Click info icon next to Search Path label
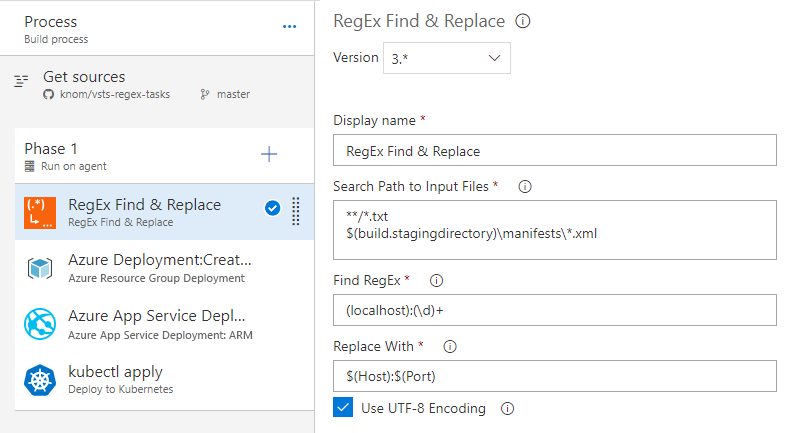792x433 pixels. 525,186
